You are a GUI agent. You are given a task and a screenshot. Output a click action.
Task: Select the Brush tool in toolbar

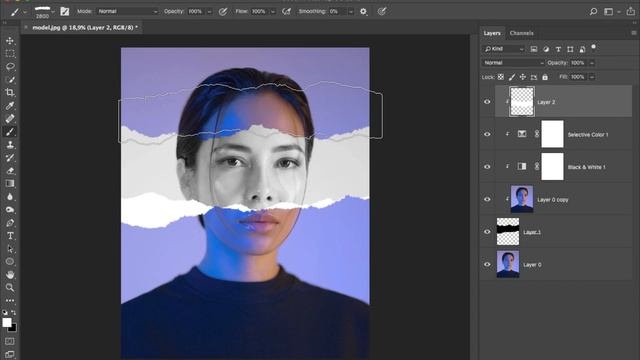point(10,132)
